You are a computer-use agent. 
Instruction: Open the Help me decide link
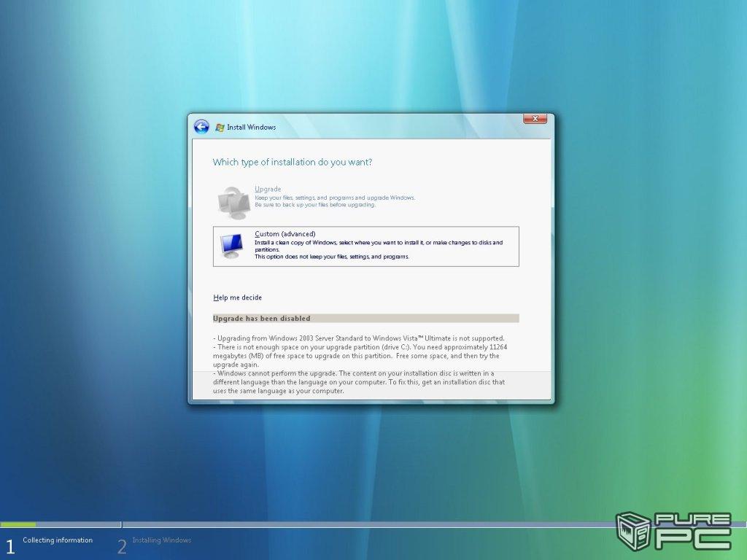[x=237, y=297]
